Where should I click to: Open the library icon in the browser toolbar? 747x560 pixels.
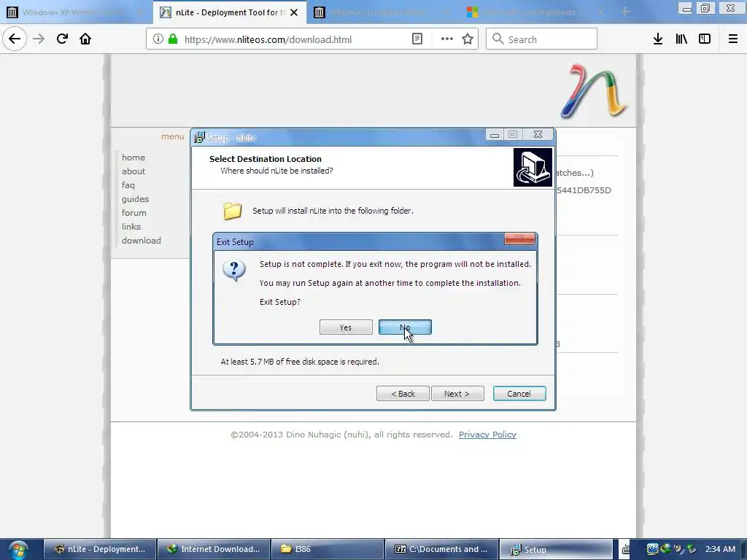tap(681, 39)
